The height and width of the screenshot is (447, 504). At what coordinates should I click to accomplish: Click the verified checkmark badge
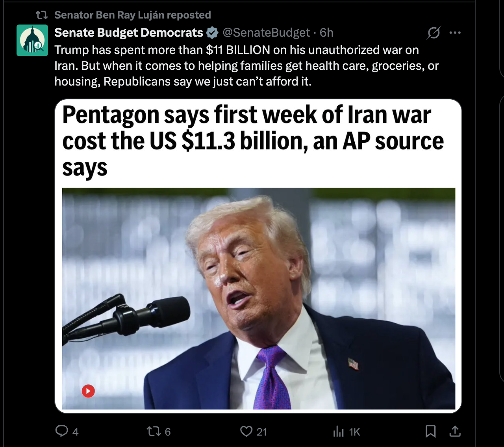[212, 32]
